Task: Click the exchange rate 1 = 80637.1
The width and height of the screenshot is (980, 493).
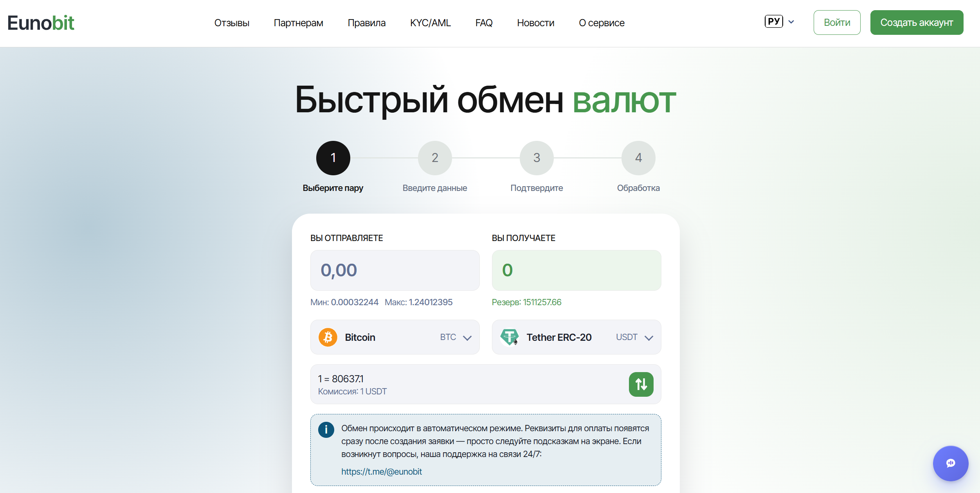Action: (x=340, y=379)
